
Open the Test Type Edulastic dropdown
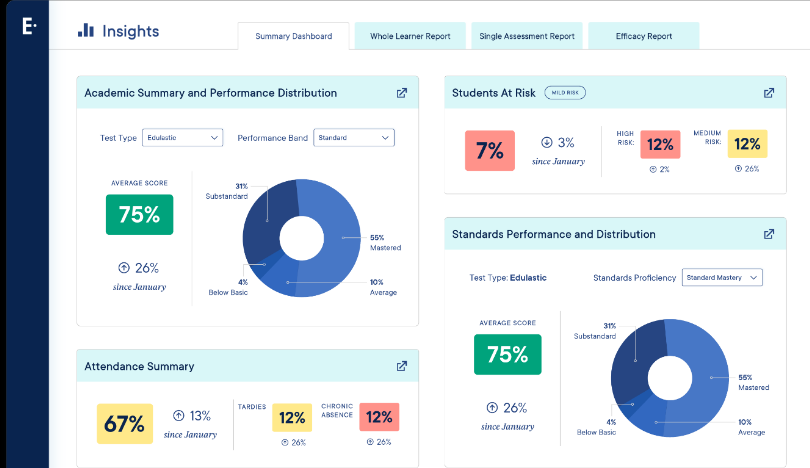(182, 137)
